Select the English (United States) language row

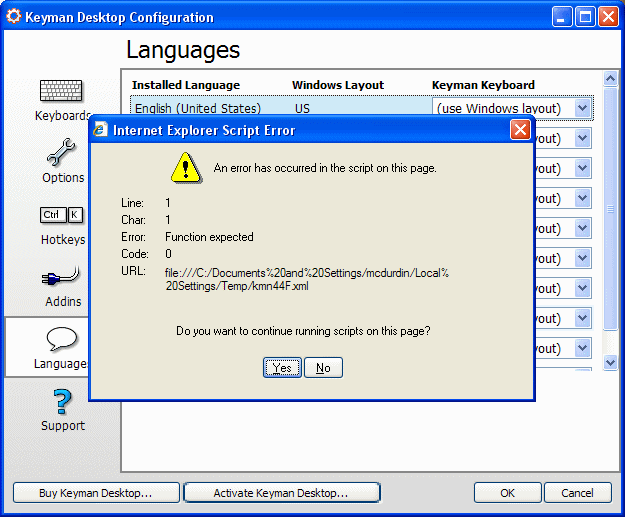362,108
